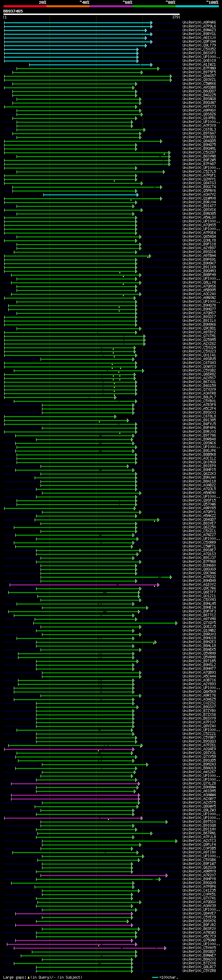This screenshot has height=980, width=222.
Task: Click the green alignment bar for UniRef100_Q94G57
Action: (88, 76)
